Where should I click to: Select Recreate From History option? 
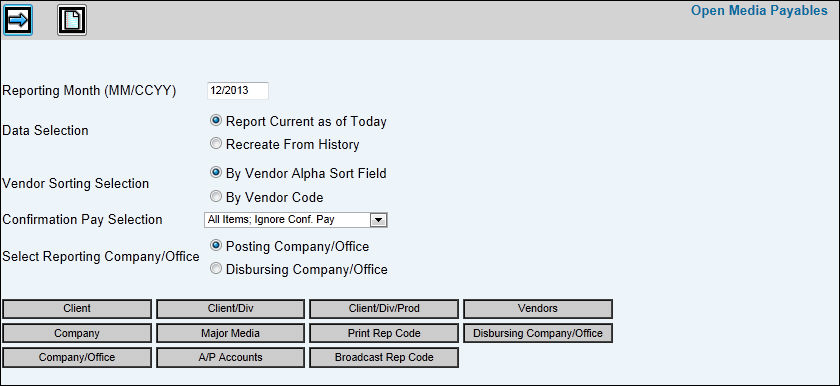[x=215, y=144]
